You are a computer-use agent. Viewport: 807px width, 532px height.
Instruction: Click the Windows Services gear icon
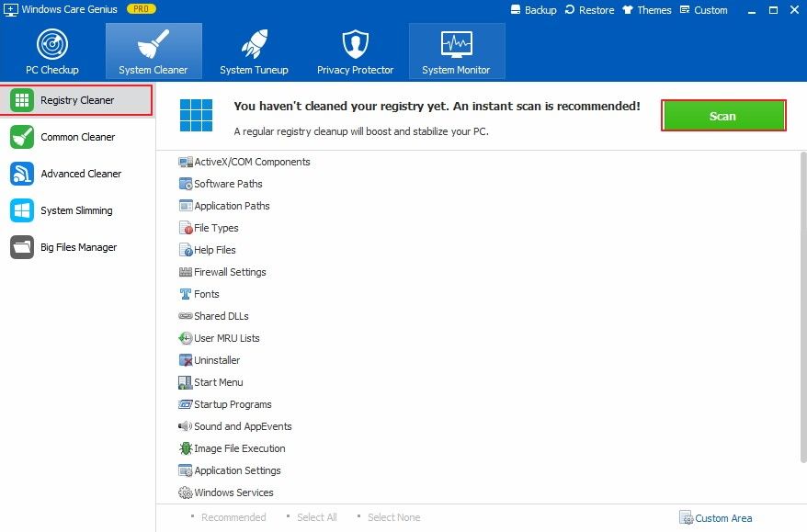(x=186, y=492)
